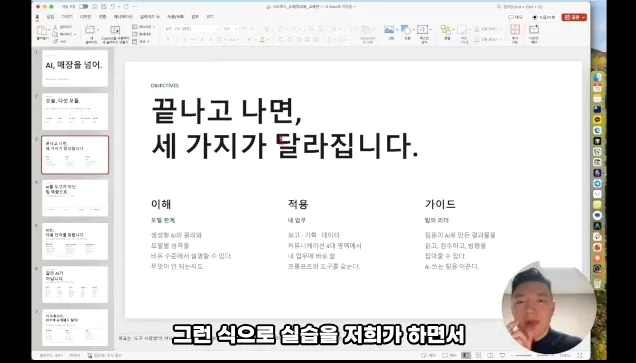Open the search magnifier in title bar

499,7
